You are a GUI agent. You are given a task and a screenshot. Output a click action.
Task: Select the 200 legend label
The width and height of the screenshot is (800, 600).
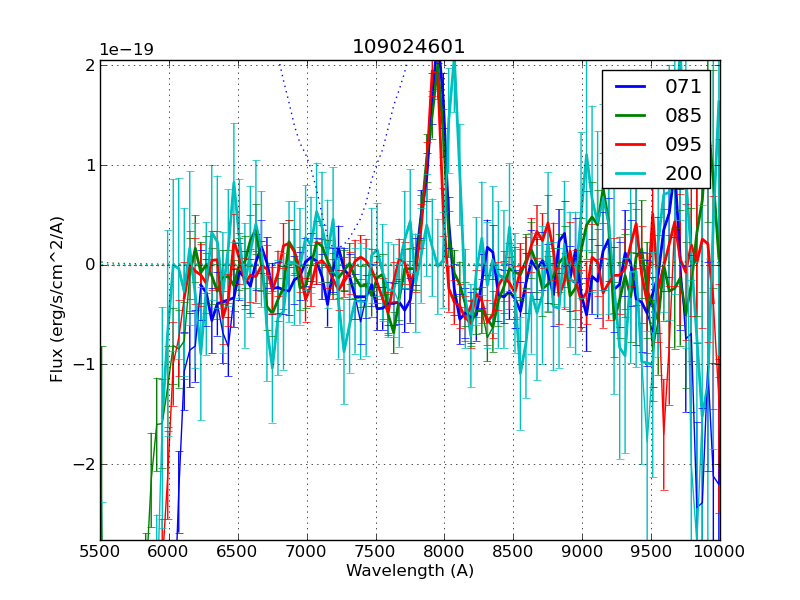pyautogui.click(x=683, y=173)
